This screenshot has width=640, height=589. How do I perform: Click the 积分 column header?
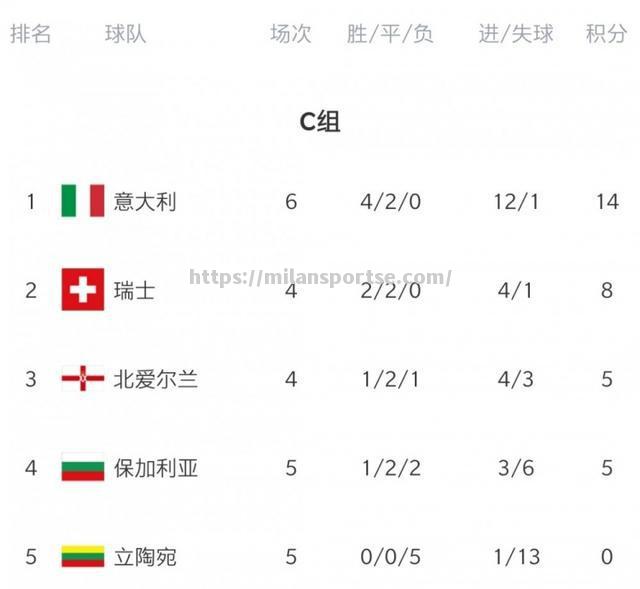coord(607,33)
